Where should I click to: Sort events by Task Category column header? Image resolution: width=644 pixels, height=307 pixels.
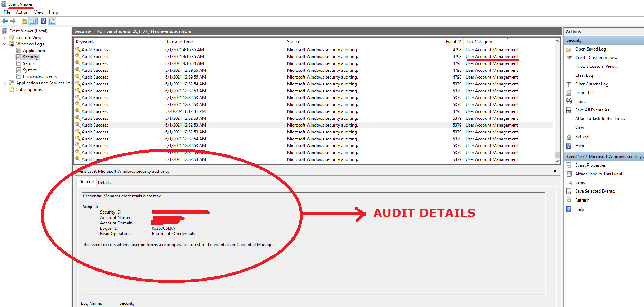(x=508, y=42)
